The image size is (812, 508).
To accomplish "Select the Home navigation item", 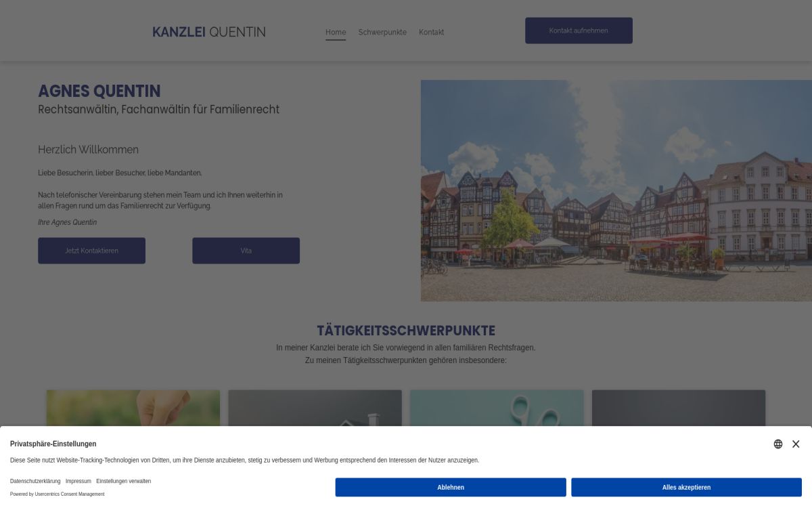I will [x=336, y=32].
